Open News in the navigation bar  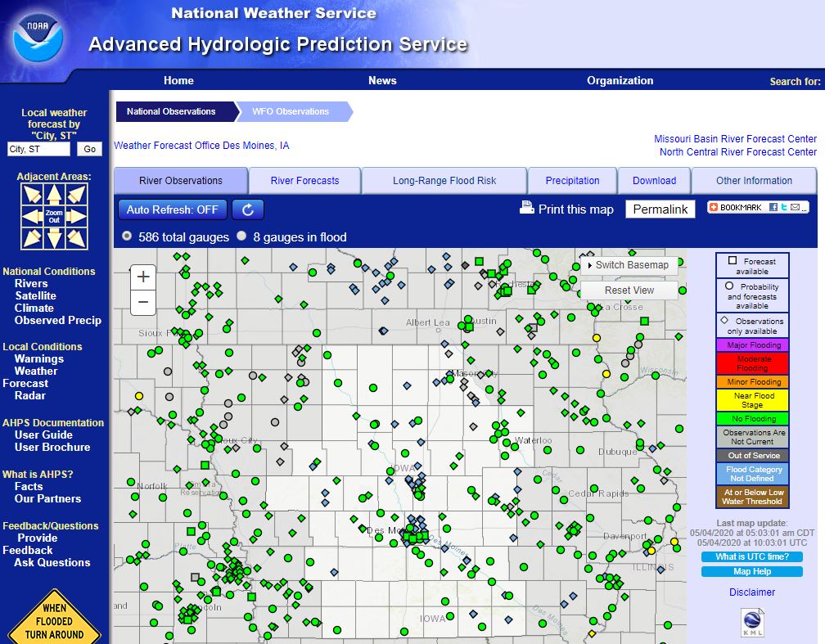click(382, 80)
